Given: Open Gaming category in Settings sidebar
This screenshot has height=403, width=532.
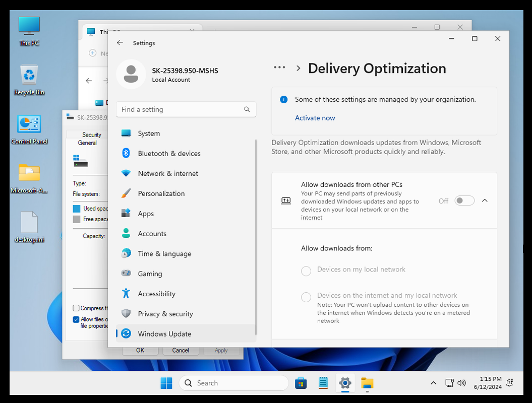Looking at the screenshot, I should pos(186,273).
